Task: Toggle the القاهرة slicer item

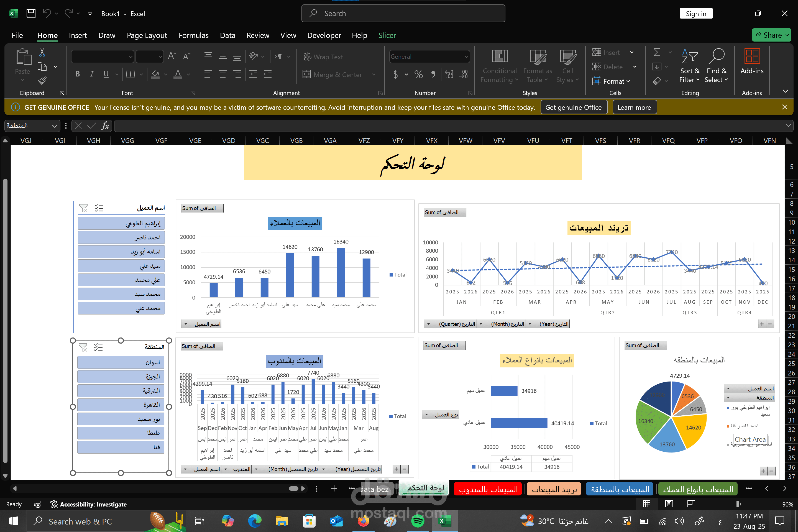Action: pos(121,405)
